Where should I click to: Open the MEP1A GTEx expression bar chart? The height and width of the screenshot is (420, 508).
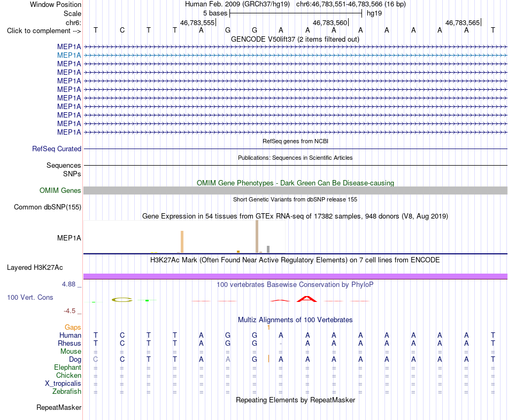(184, 237)
